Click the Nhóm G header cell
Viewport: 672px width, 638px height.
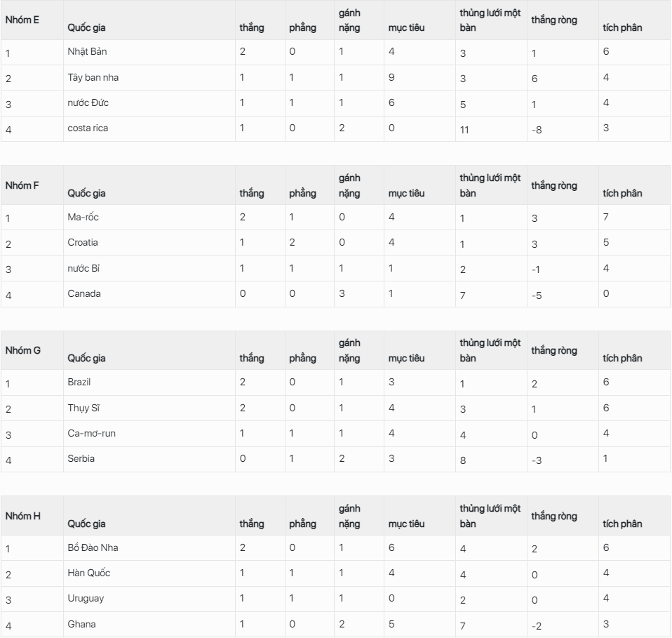tap(22, 350)
